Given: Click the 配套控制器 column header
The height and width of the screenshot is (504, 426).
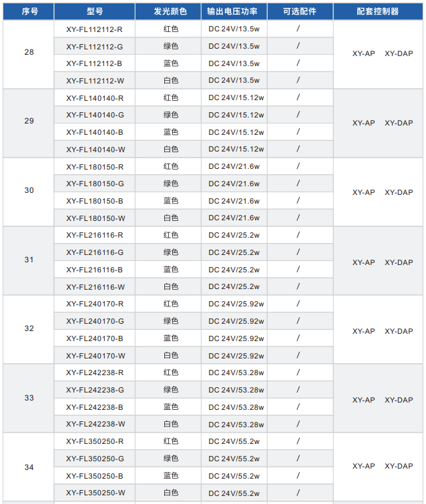Looking at the screenshot, I should tap(377, 11).
